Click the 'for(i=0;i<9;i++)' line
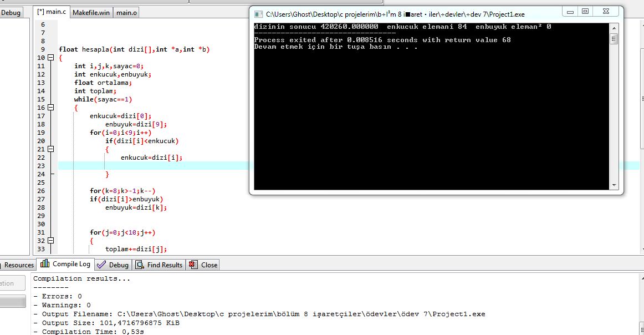 pos(121,133)
